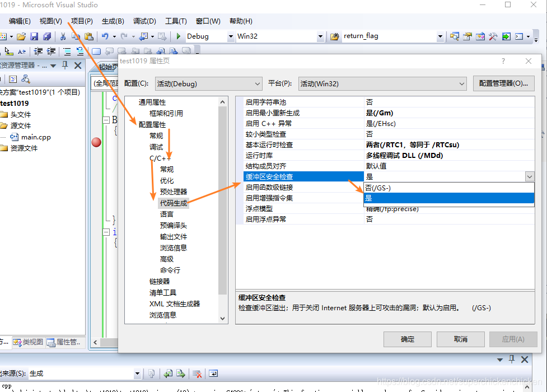Open the Debug configuration dropdown in toolbar
The width and height of the screenshot is (547, 392).
coord(231,36)
